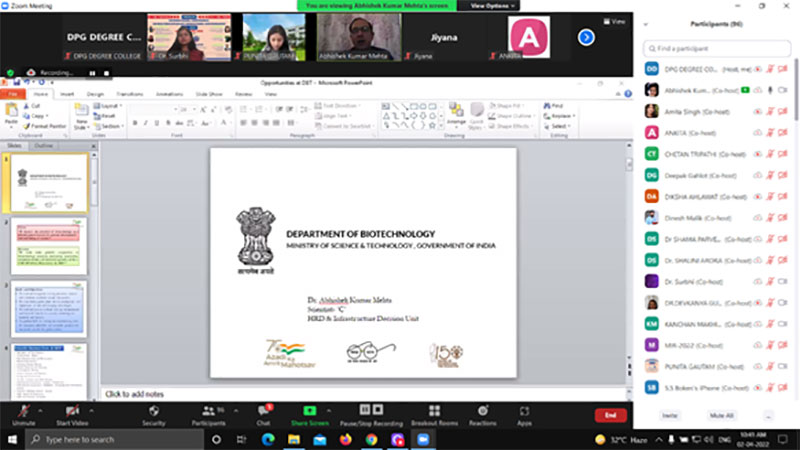Image resolution: width=800 pixels, height=450 pixels.
Task: Toggle video icon for KANCHAN MAKHI participant
Action: click(783, 323)
